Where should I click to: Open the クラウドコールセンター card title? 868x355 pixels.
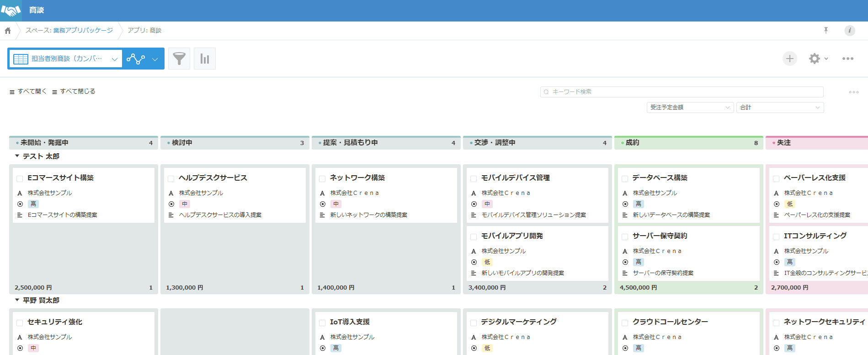point(670,322)
